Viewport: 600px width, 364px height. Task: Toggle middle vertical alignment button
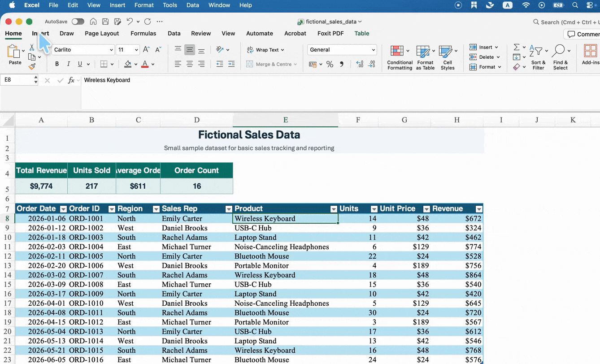pos(190,50)
